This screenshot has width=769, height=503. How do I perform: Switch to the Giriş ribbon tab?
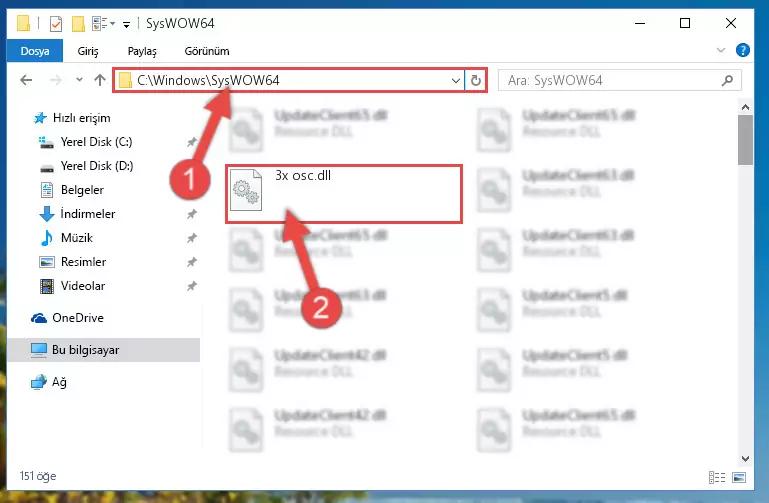pyautogui.click(x=88, y=51)
